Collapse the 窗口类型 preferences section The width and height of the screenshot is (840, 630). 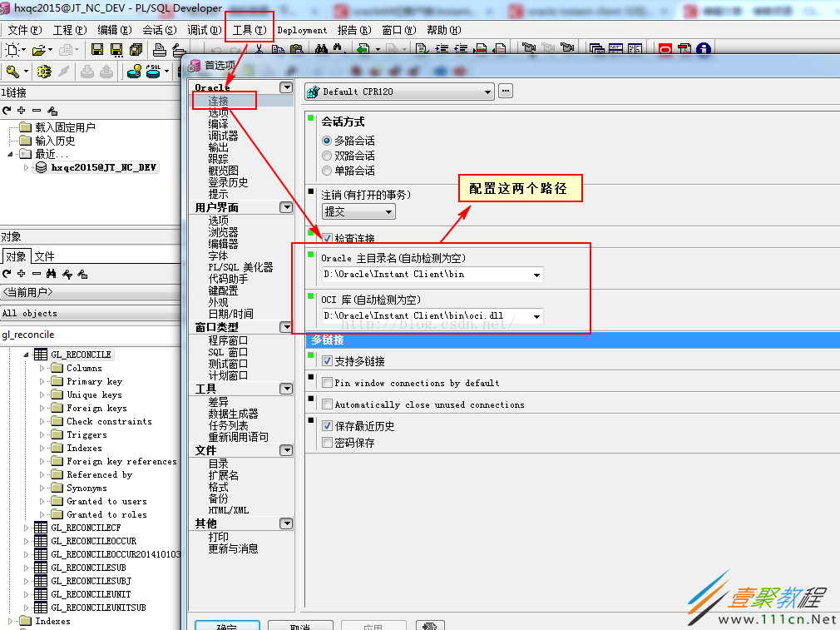[x=286, y=327]
